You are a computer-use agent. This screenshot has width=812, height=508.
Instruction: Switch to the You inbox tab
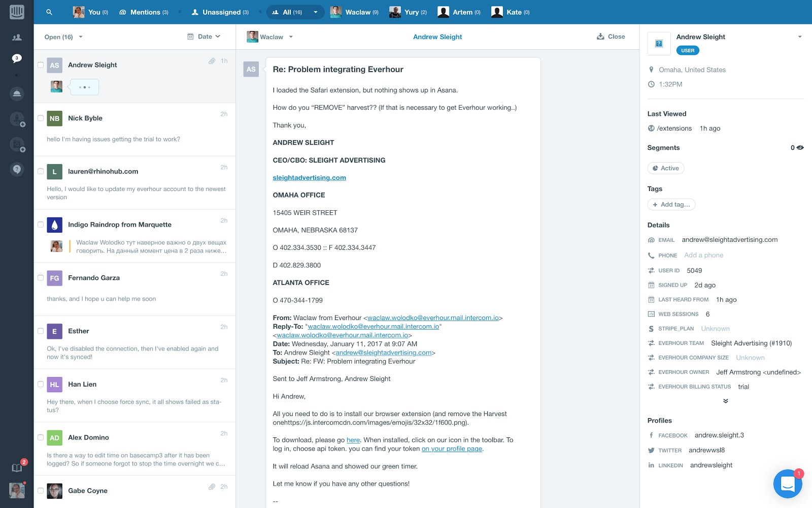[90, 12]
